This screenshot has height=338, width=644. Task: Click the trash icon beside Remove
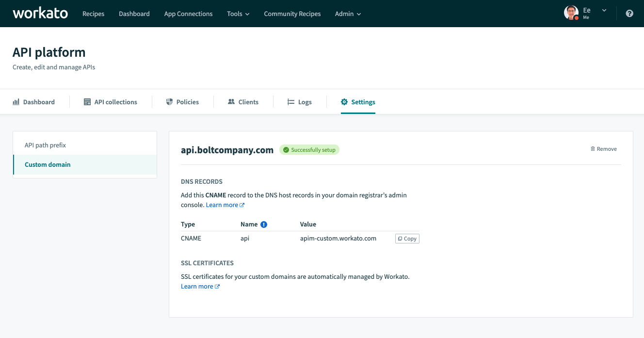pos(593,149)
